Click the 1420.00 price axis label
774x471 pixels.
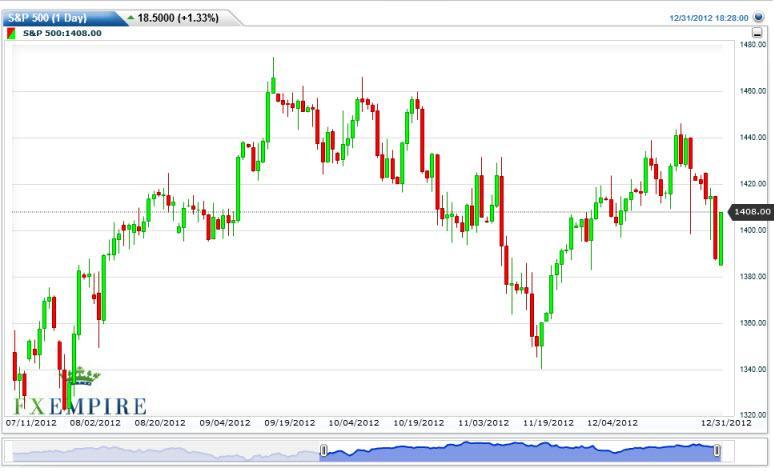click(x=753, y=184)
